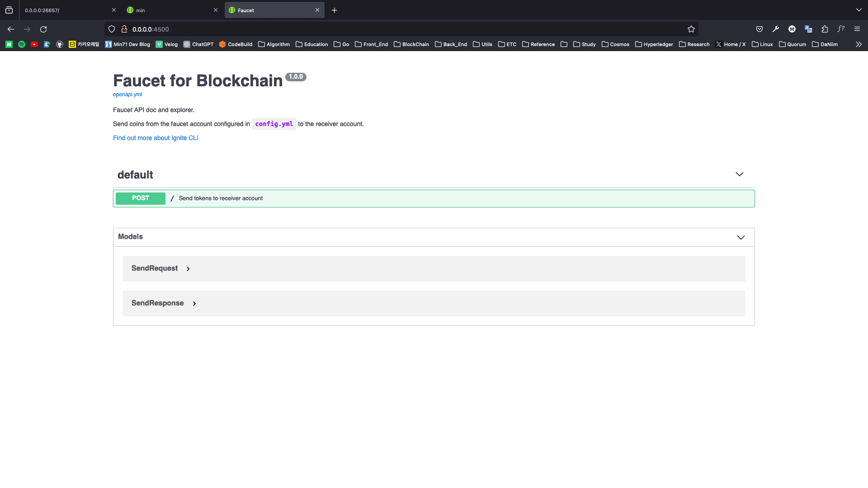Expand the SendResponse model
868x488 pixels.
coord(164,303)
